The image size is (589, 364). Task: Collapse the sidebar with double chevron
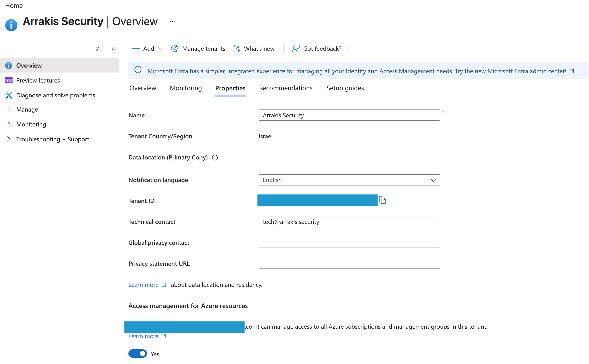pyautogui.click(x=114, y=49)
